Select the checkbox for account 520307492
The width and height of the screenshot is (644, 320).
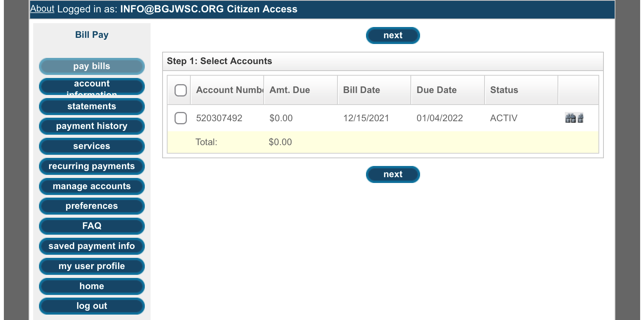pos(181,118)
